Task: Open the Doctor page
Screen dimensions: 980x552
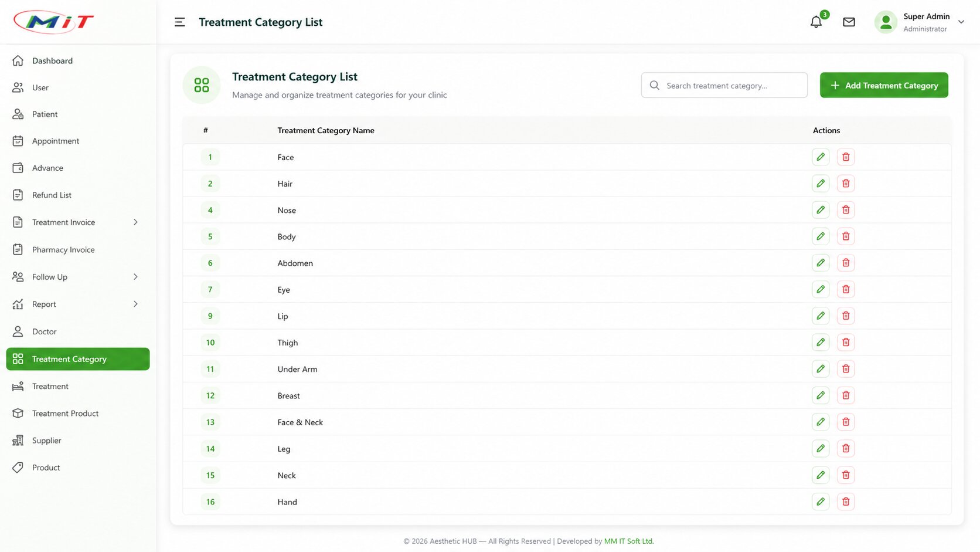Action: (78, 331)
